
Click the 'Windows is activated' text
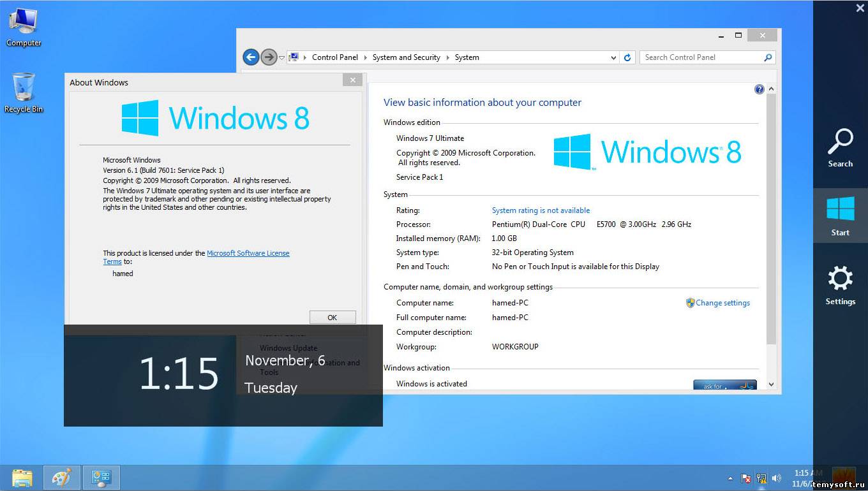tap(431, 384)
